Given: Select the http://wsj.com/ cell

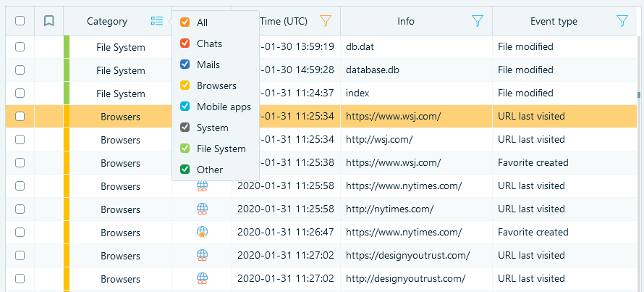Looking at the screenshot, I should [x=379, y=139].
